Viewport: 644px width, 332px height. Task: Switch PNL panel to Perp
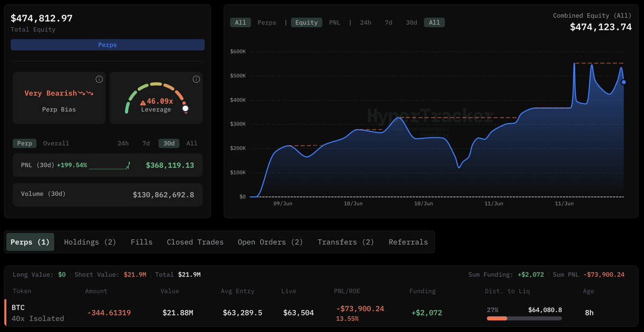25,143
